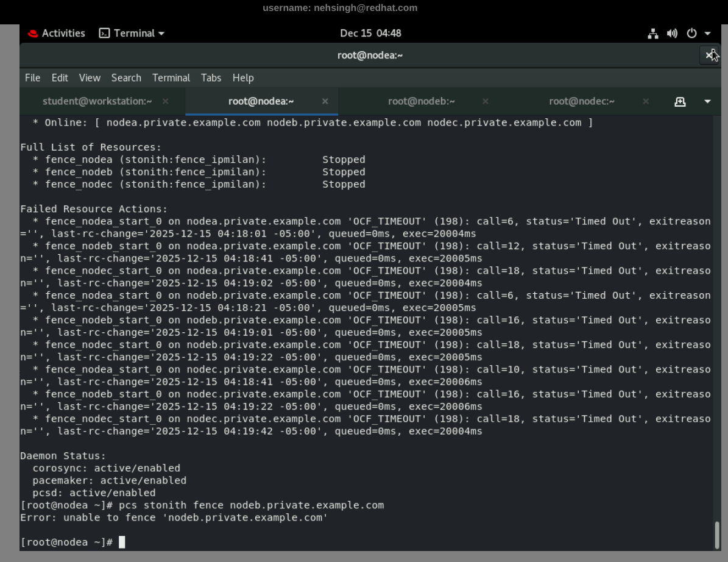Click the wired network status icon

[x=653, y=34]
